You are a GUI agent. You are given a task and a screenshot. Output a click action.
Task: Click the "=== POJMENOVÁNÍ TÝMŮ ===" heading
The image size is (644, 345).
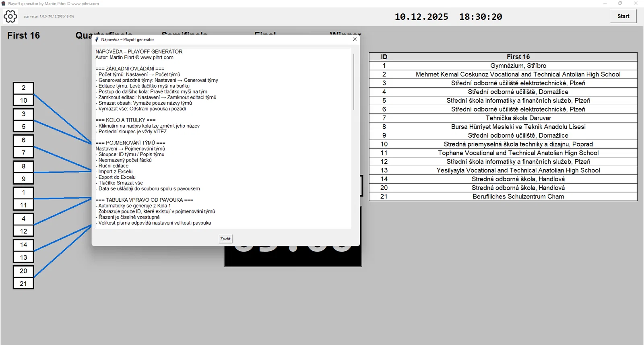point(130,143)
